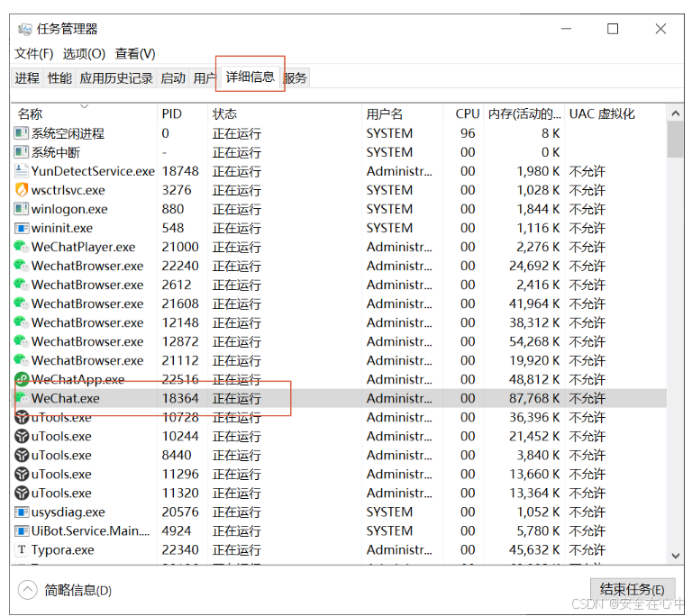692x616 pixels.
Task: Click uTools.exe icon for PID 8440
Action: coord(22,455)
